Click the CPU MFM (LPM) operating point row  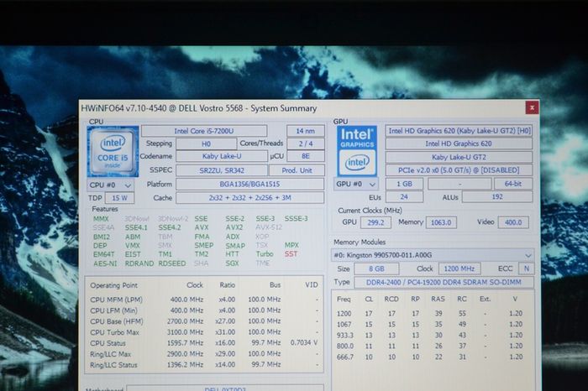click(204, 300)
